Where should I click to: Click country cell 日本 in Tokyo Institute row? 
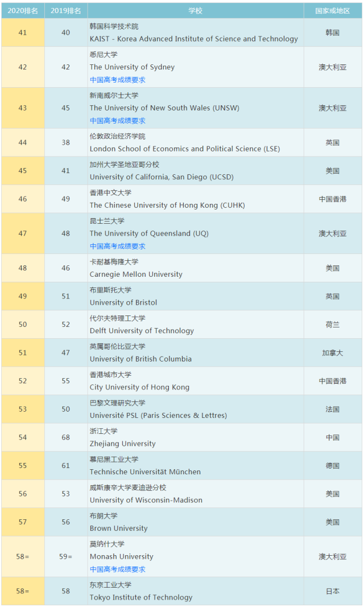tap(333, 592)
